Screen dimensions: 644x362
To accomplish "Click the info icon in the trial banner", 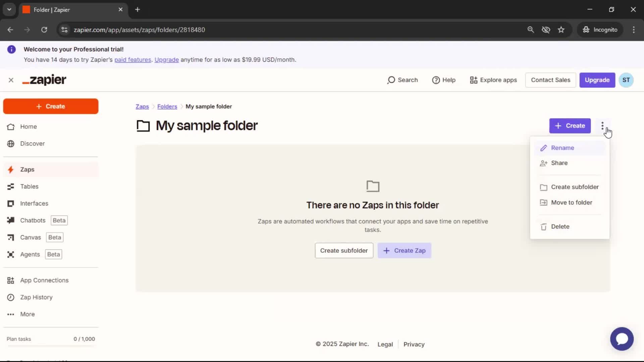I will 11,50.
